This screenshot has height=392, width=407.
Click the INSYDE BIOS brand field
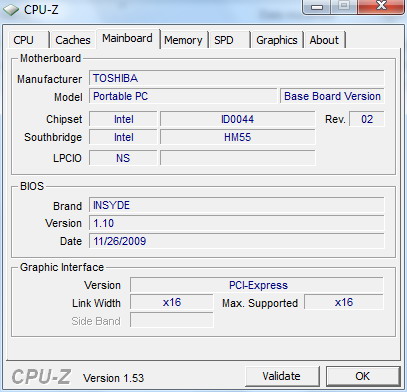pos(237,205)
